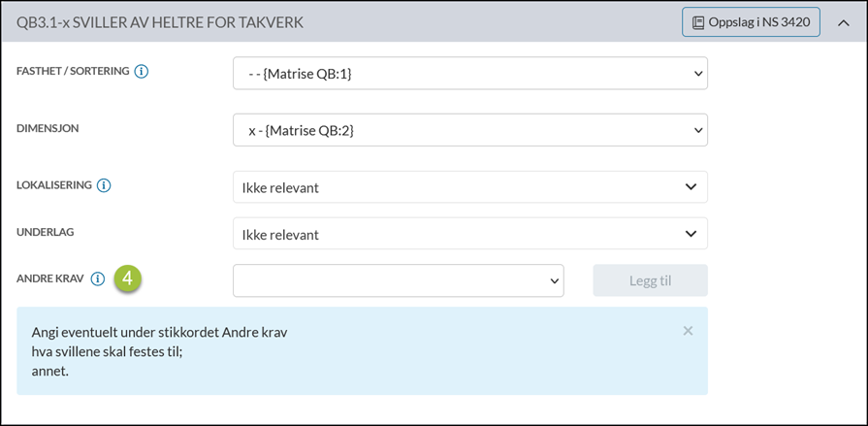Viewport: 868px width, 426px height.
Task: Open the Lokalisering dropdown
Action: tap(469, 187)
